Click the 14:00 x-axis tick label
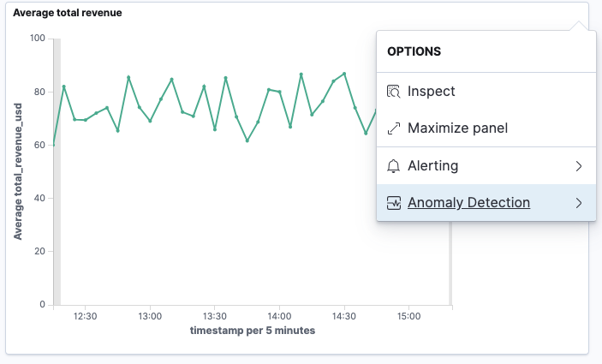Viewport: 602px width, 364px height. coord(279,316)
